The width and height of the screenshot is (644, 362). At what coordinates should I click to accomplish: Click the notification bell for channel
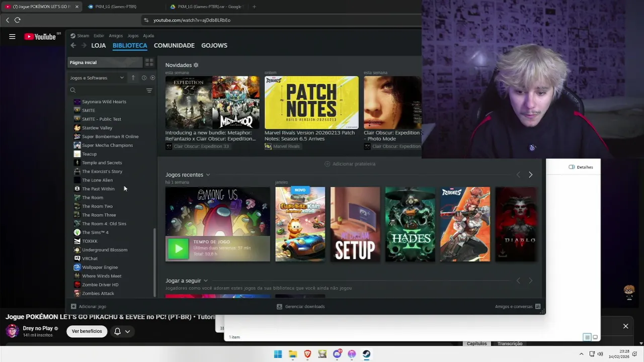[117, 331]
